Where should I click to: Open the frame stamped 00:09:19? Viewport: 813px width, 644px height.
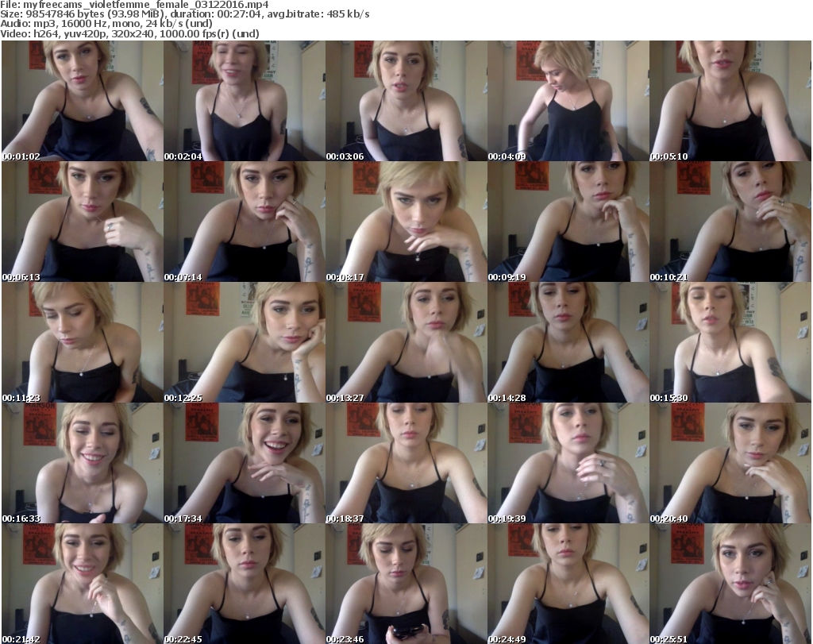[568, 222]
